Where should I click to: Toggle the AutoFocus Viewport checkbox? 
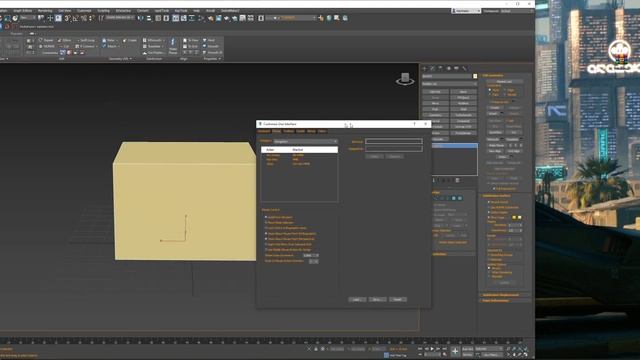click(266, 217)
